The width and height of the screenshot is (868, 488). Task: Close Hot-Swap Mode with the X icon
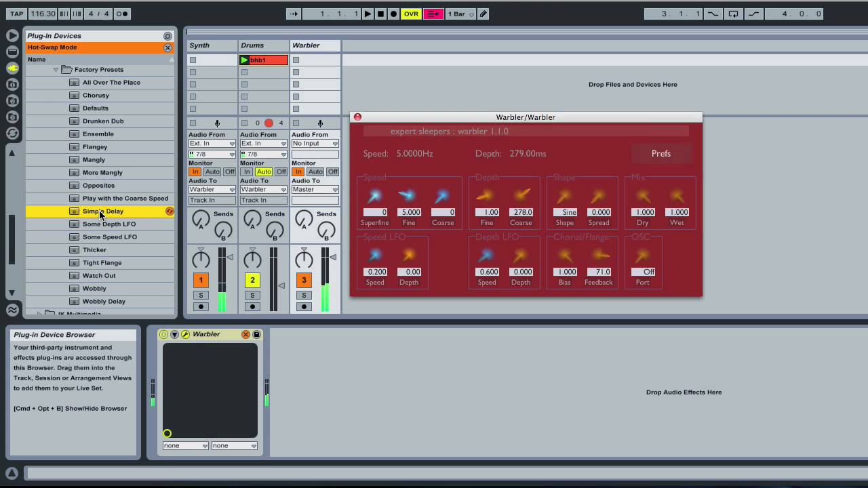click(x=167, y=47)
